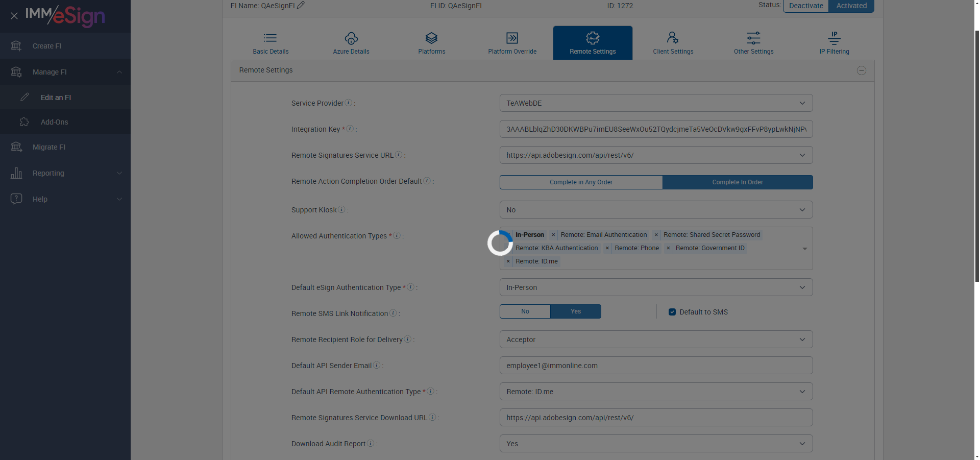Close the sidebar with the X icon

coord(14,16)
